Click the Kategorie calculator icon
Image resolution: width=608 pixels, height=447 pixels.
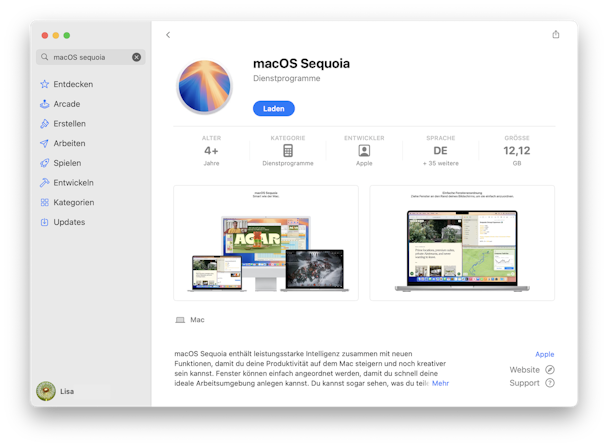click(x=288, y=150)
